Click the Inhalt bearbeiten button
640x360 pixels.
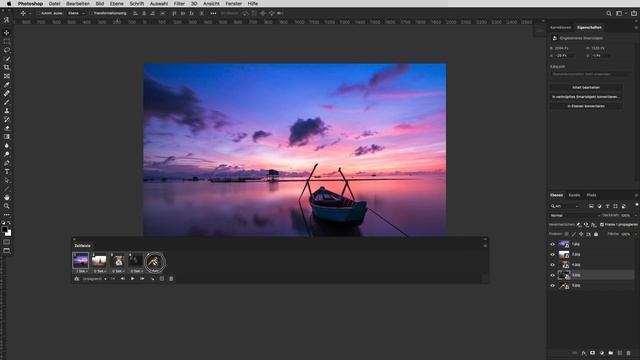click(x=586, y=87)
